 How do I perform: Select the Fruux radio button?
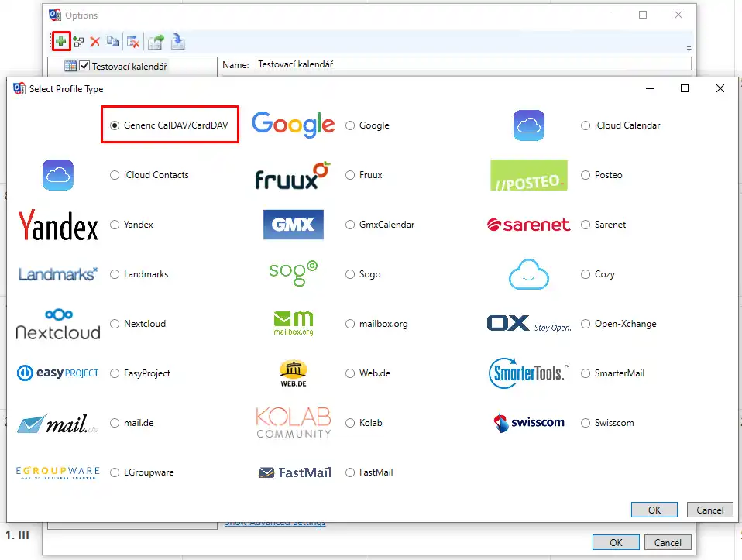[x=350, y=175]
